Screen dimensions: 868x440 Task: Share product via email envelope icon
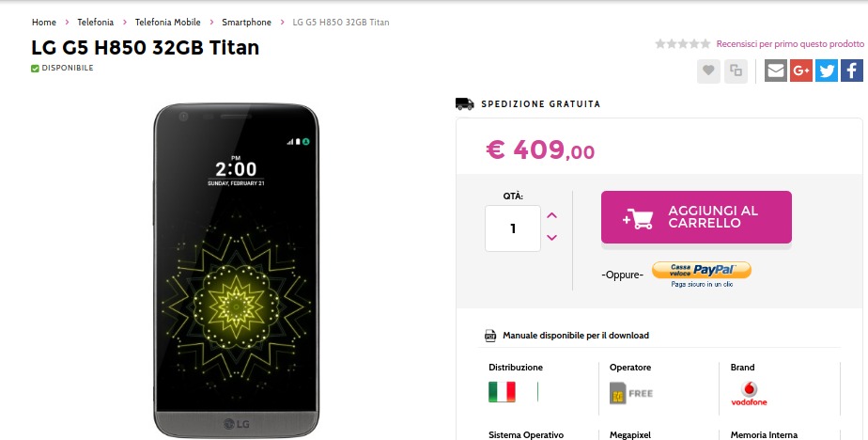pos(776,71)
